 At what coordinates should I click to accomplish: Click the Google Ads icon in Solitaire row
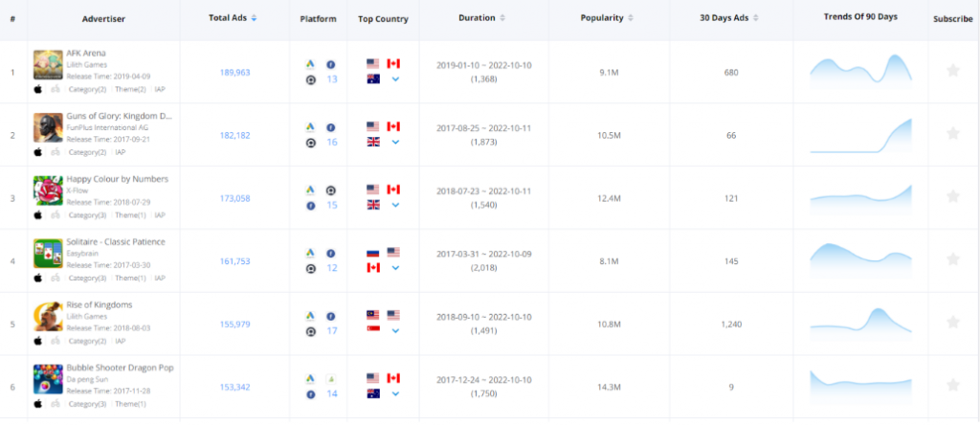click(x=310, y=253)
